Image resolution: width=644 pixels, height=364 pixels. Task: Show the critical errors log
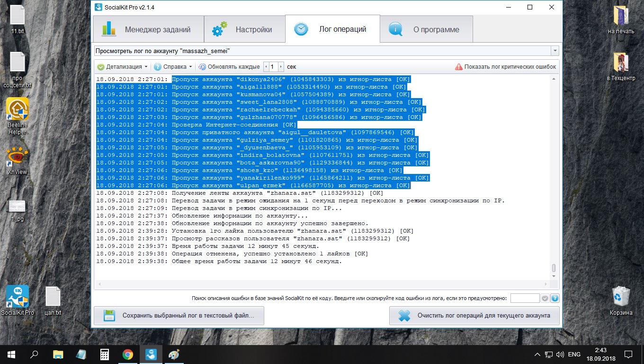tap(505, 67)
